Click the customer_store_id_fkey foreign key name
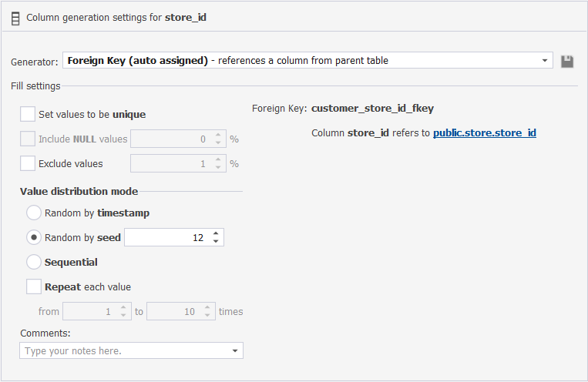This screenshot has height=382, width=588. (x=372, y=109)
